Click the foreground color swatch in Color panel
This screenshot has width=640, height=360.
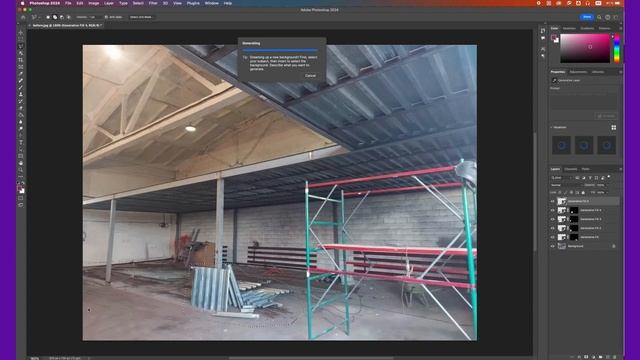point(553,37)
